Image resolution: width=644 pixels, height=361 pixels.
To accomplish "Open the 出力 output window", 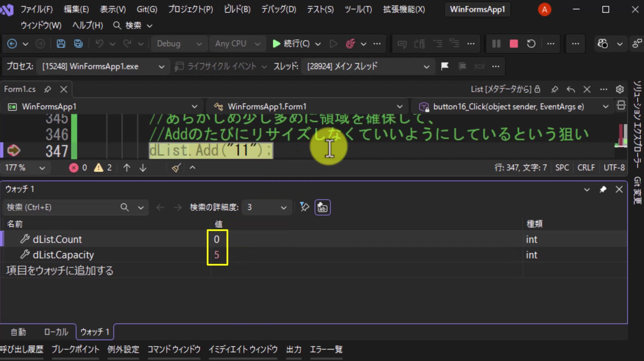I will pos(293,350).
